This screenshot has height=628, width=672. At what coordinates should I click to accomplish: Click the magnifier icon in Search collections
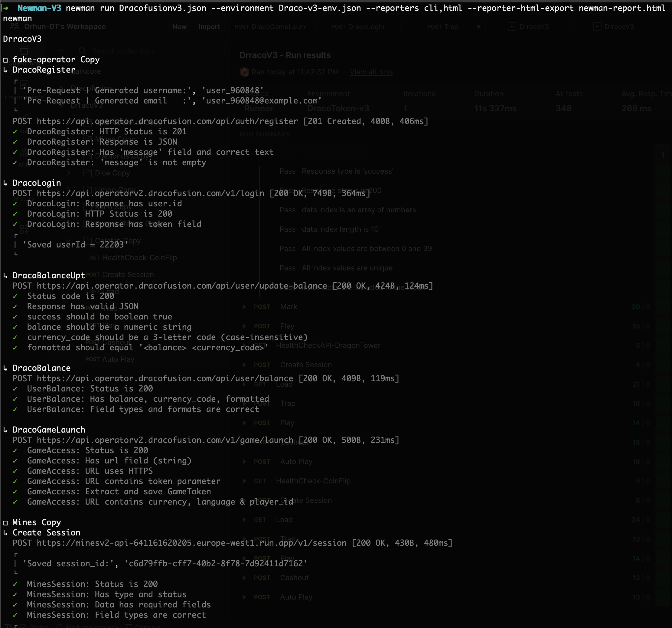pyautogui.click(x=82, y=51)
